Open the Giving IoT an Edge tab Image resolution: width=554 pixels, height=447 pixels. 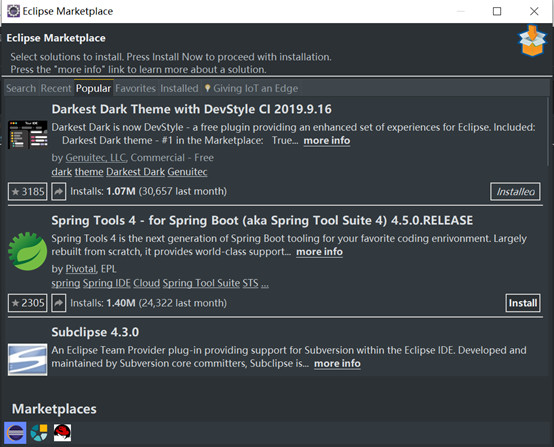pos(252,88)
